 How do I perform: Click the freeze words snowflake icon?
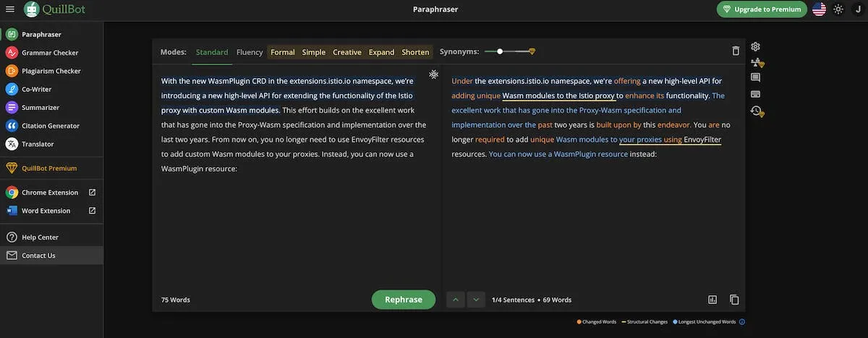433,75
